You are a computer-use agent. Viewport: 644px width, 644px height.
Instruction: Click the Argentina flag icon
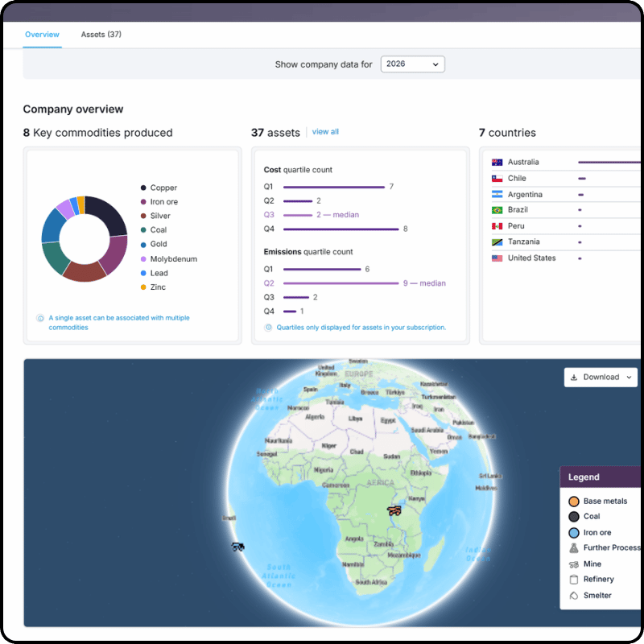[497, 194]
